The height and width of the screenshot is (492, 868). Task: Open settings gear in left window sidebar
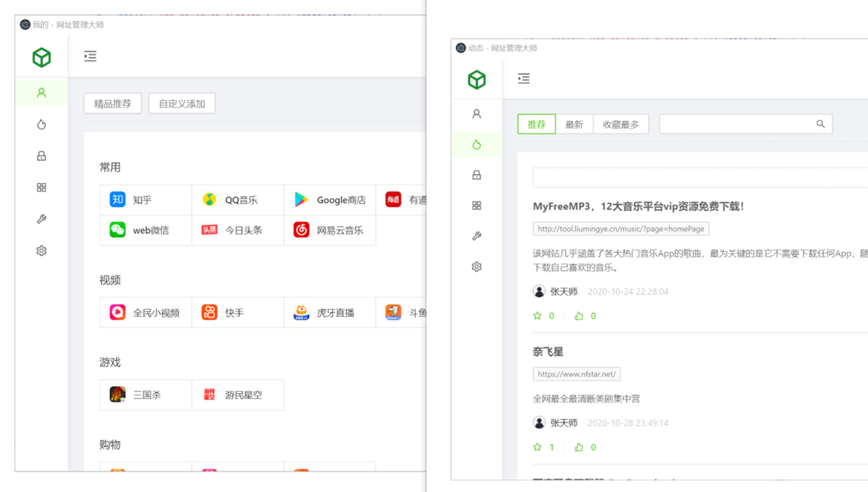(42, 250)
